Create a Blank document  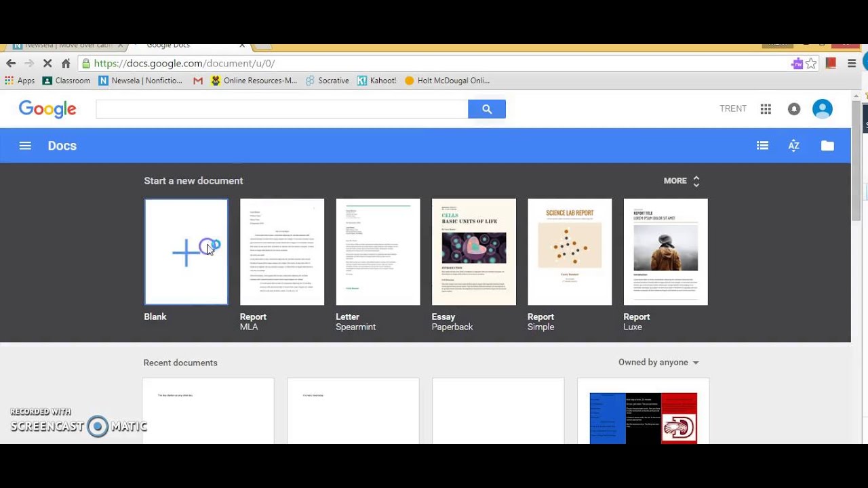[186, 251]
